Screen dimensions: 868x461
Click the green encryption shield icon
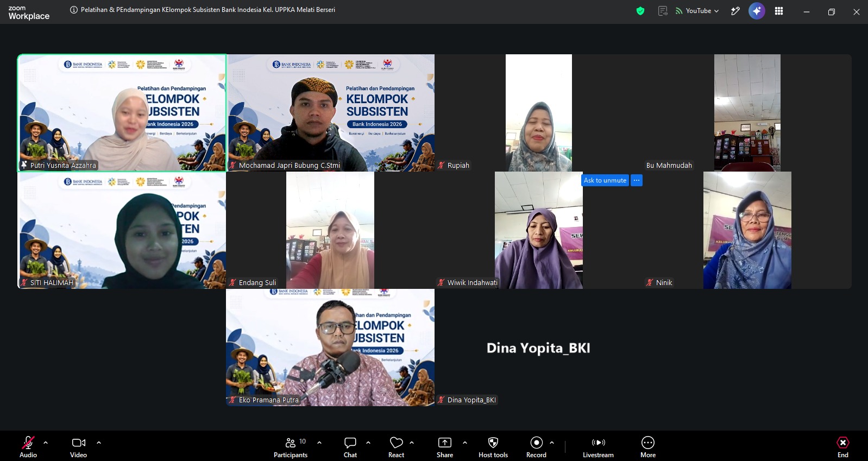coord(640,11)
